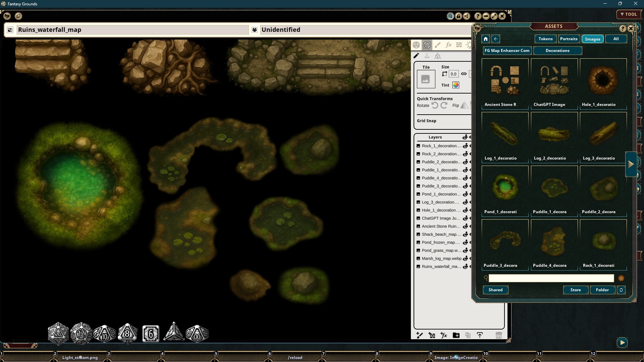Switch to the Portraits tab

click(569, 39)
